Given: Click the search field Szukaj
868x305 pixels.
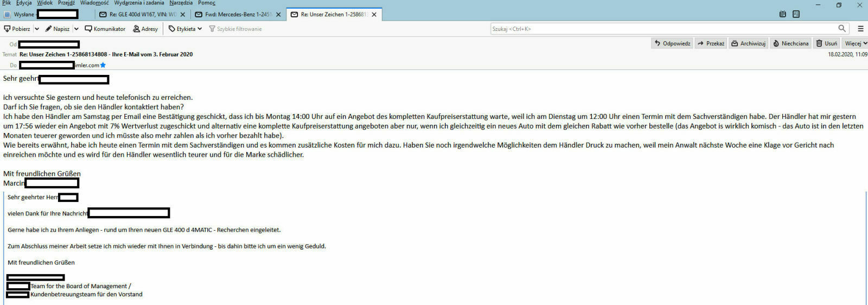Looking at the screenshot, I should (662, 29).
